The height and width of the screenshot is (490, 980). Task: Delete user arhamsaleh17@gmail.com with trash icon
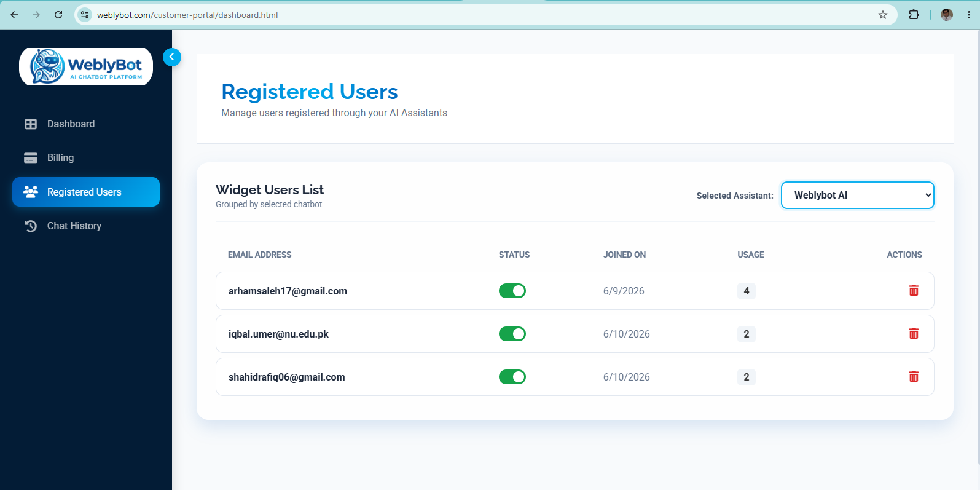[914, 291]
